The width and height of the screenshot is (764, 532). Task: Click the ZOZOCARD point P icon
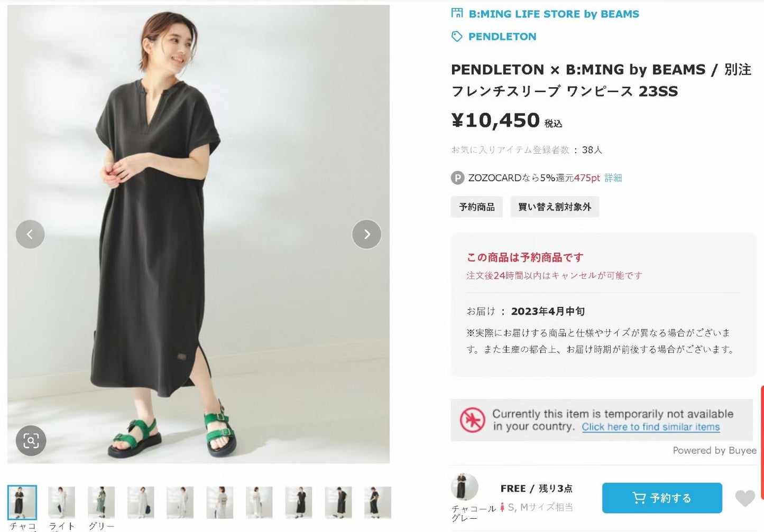(x=457, y=178)
